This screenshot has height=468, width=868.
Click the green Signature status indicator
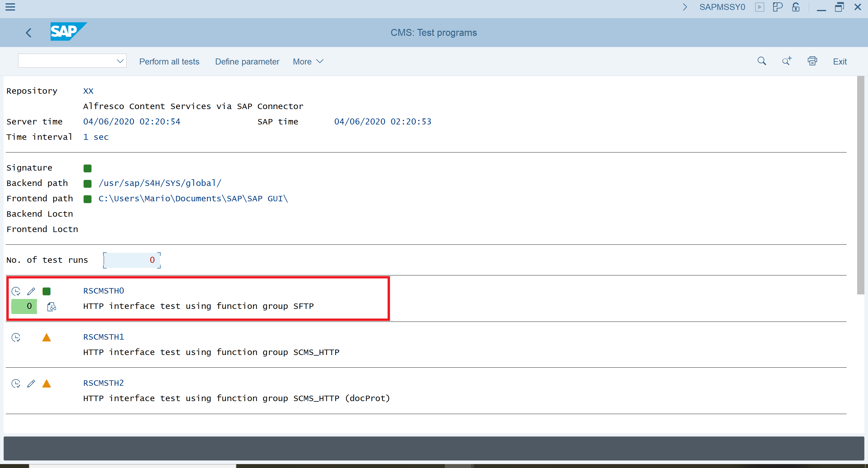click(x=87, y=168)
